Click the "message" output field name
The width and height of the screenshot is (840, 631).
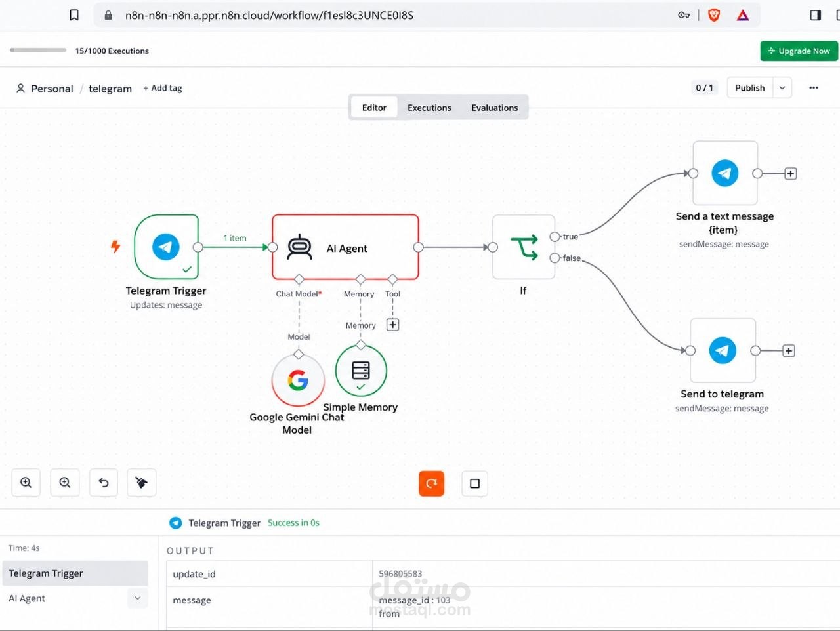click(x=192, y=600)
